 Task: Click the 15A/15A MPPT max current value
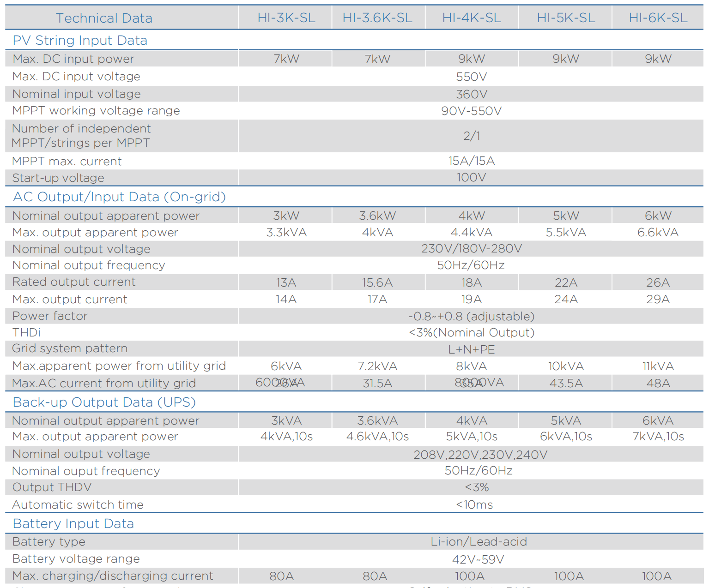point(472,161)
